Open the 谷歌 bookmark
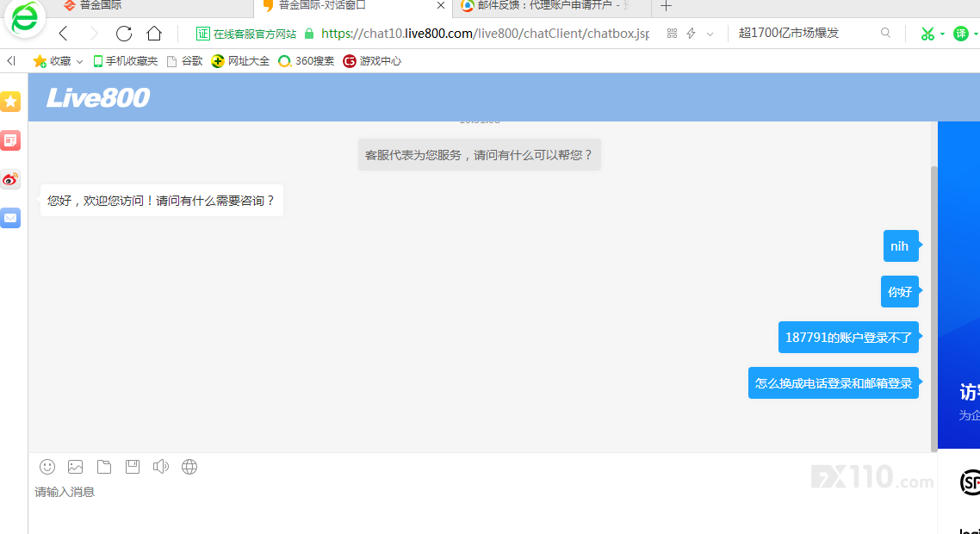The image size is (980, 534). (x=184, y=60)
